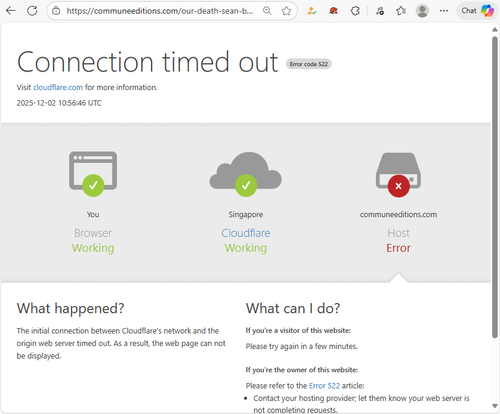Open the Cloudflare link under Singapore

pyautogui.click(x=246, y=233)
